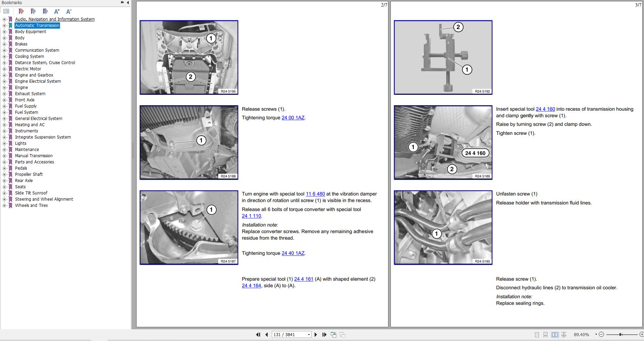Screen dimensions: 644x341
Task: Go to the first page
Action: coord(258,334)
